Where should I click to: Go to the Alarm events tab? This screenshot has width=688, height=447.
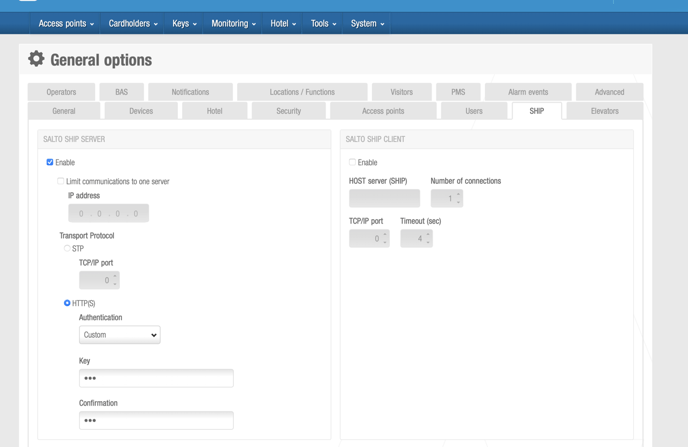tap(527, 92)
